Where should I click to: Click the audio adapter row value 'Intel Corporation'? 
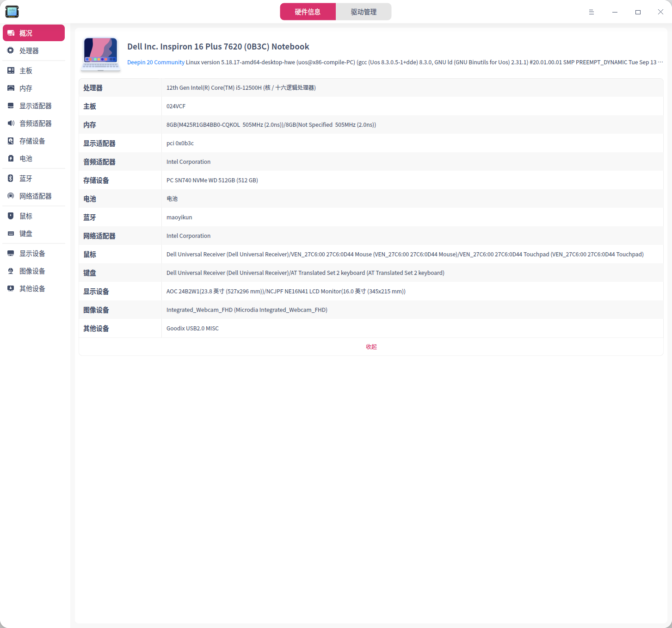pos(188,162)
